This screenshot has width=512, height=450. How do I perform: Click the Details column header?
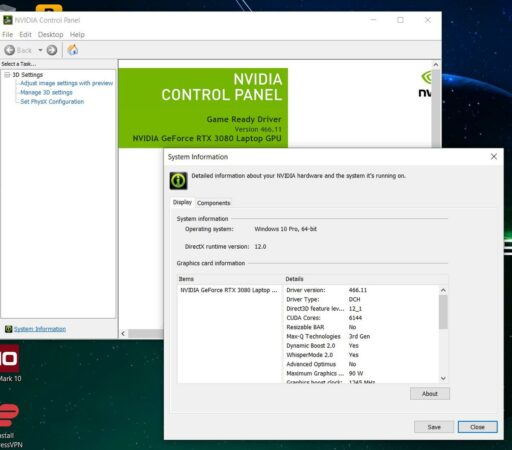[x=365, y=279]
